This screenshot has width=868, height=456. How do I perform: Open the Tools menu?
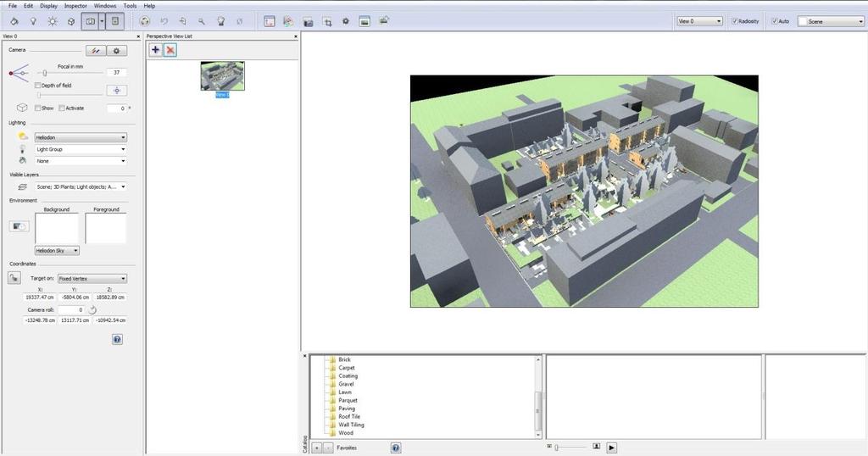130,6
